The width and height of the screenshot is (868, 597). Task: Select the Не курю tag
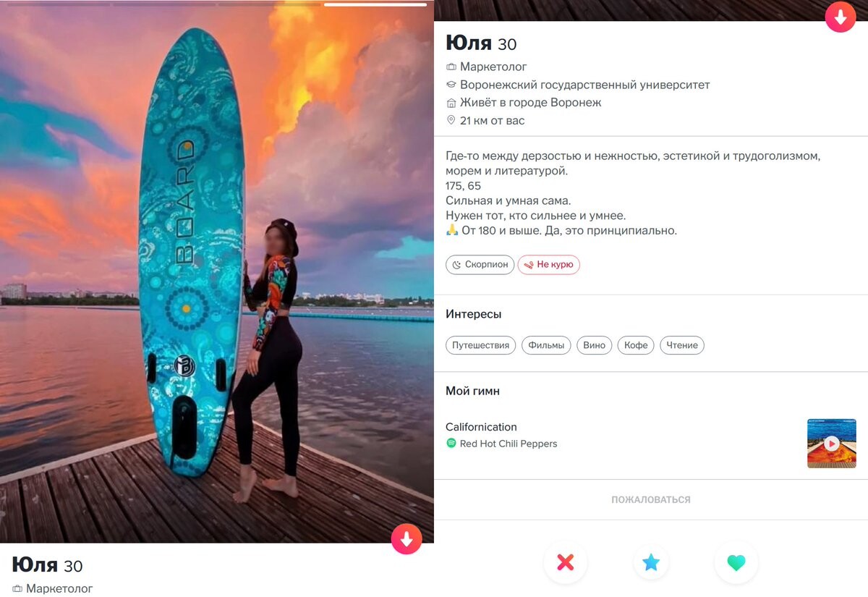549,265
